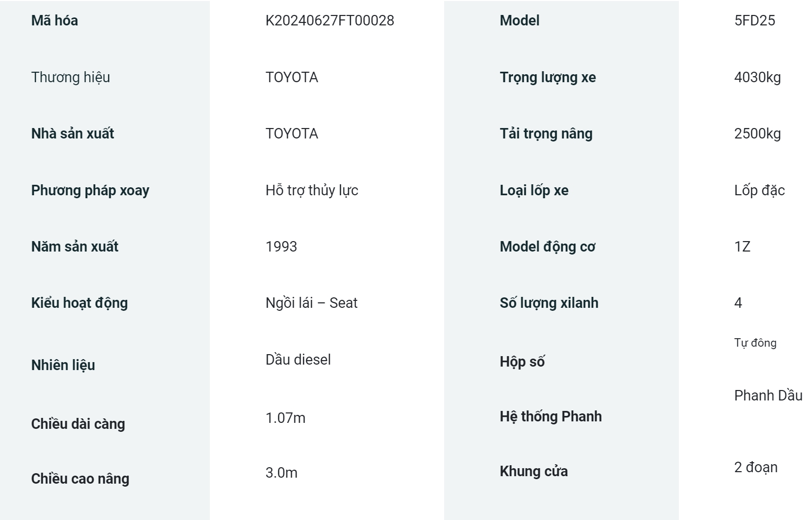Click the Dầu diesel fuel value
This screenshot has height=520, width=812.
[x=298, y=360]
